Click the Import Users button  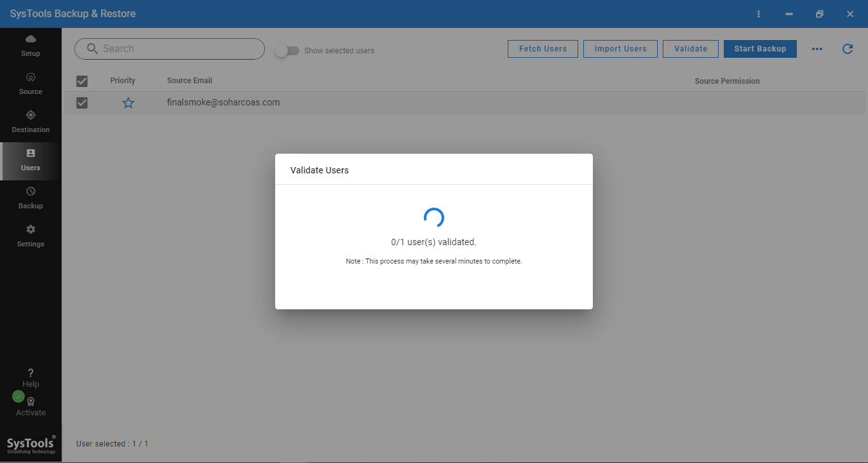click(620, 49)
